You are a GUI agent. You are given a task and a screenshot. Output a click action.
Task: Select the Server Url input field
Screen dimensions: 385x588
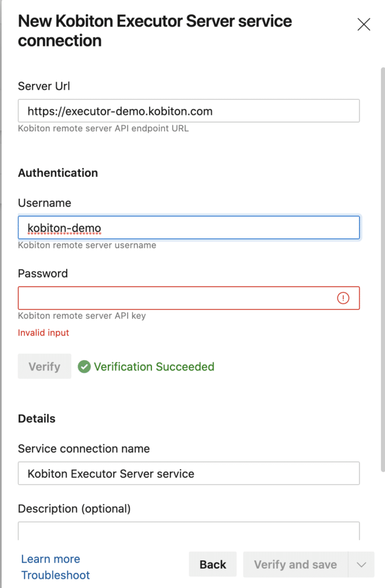(x=188, y=110)
